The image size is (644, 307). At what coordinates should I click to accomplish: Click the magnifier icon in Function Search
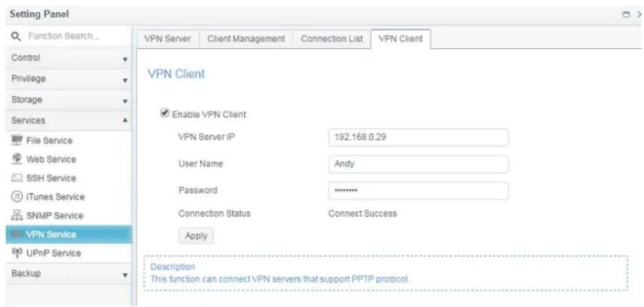pyautogui.click(x=16, y=37)
